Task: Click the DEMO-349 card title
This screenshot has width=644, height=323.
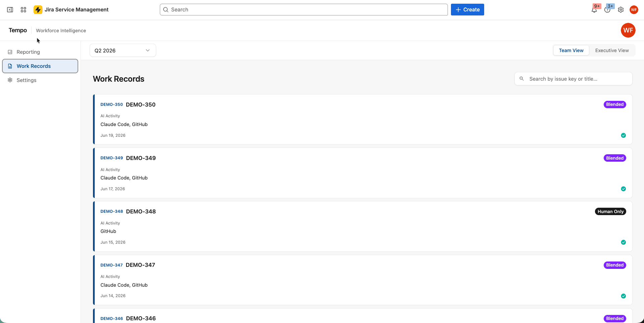Action: click(141, 158)
